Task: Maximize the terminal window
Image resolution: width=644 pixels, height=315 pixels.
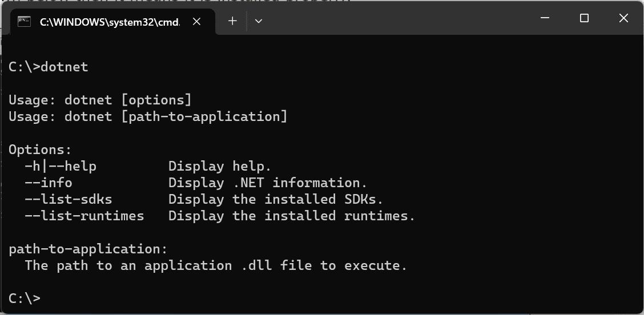Action: (x=584, y=18)
